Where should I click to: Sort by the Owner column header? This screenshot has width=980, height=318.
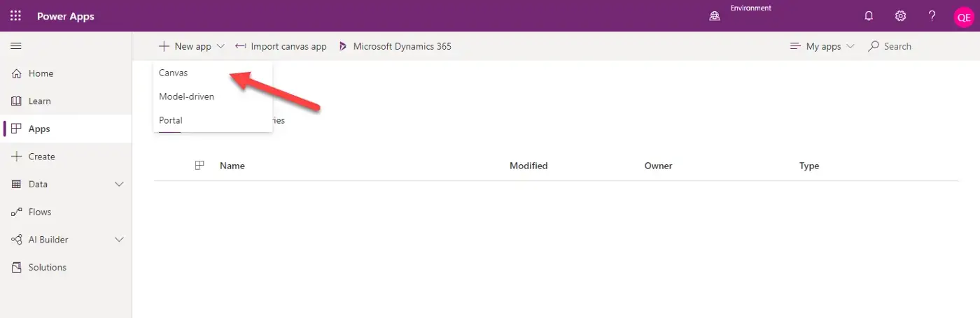(x=658, y=166)
